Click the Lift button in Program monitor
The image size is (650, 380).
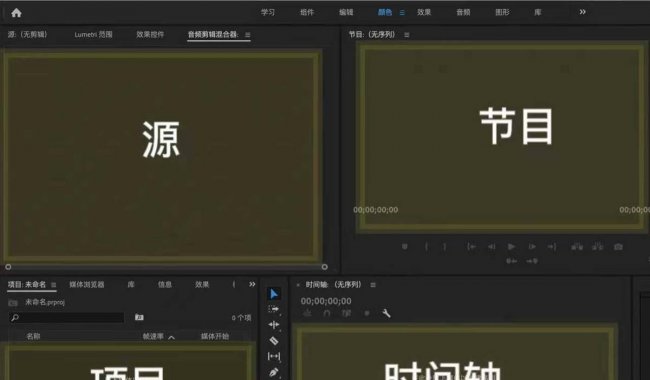point(577,247)
